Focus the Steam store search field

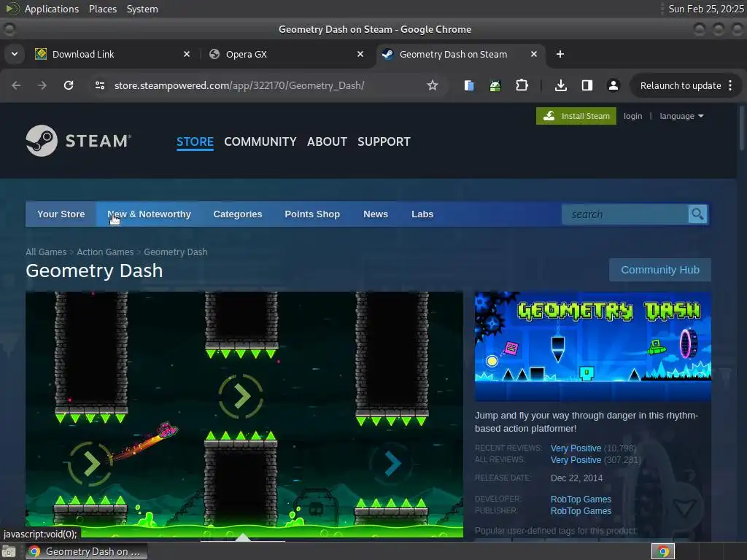624,214
